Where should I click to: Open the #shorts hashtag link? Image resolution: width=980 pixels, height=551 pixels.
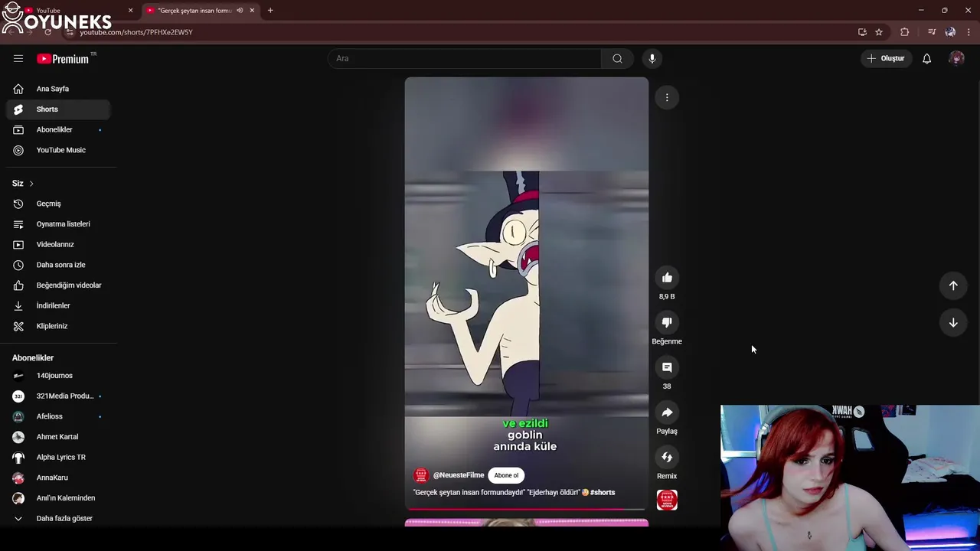tap(603, 493)
